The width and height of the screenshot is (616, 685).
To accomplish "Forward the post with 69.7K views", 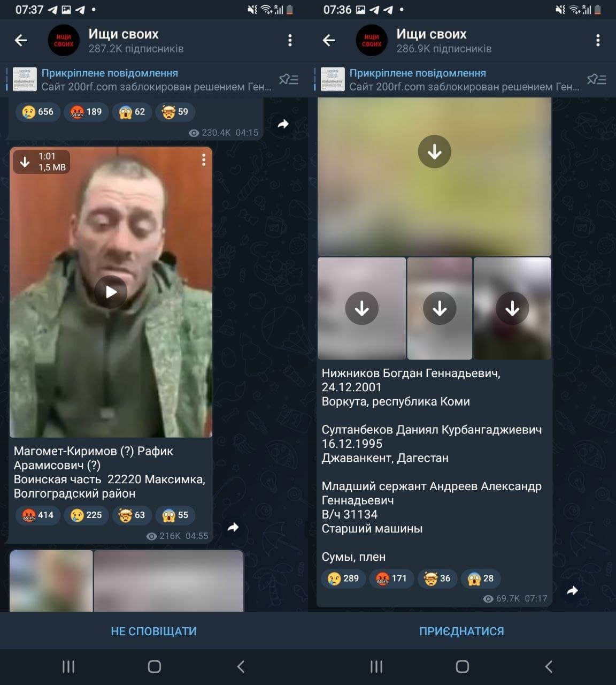I will pos(572,591).
